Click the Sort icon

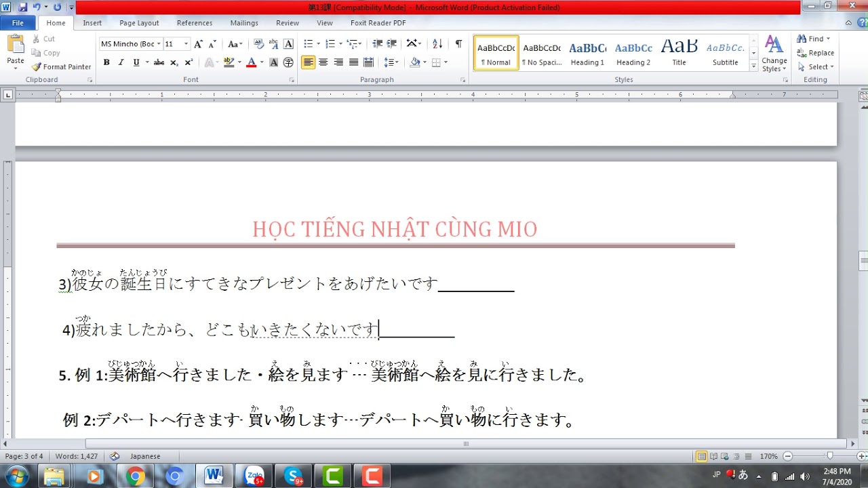[x=437, y=44]
